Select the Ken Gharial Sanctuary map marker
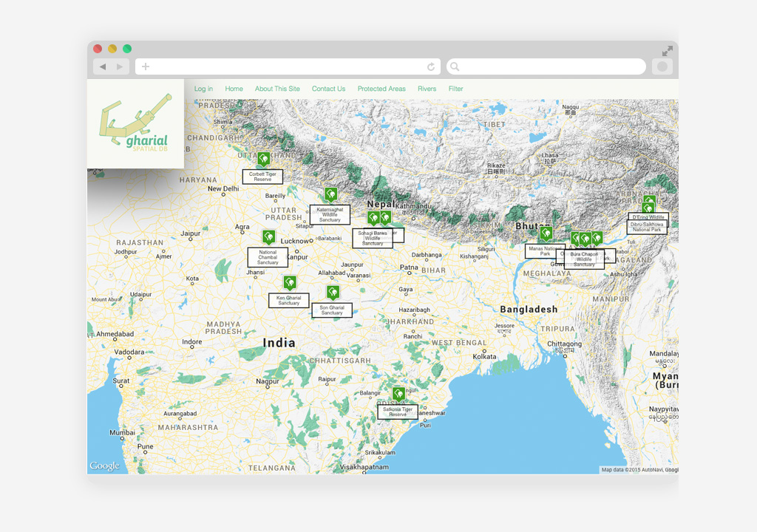This screenshot has width=757, height=532. pyautogui.click(x=290, y=282)
